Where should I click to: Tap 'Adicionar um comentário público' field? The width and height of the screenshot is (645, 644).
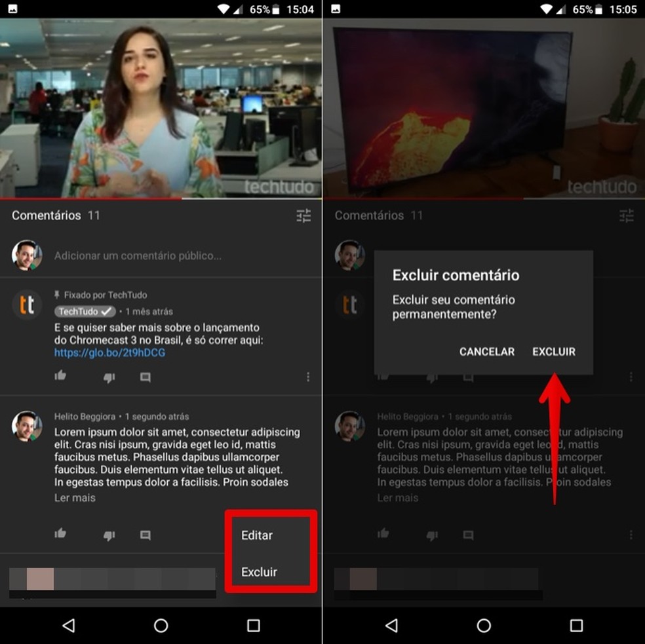point(138,256)
